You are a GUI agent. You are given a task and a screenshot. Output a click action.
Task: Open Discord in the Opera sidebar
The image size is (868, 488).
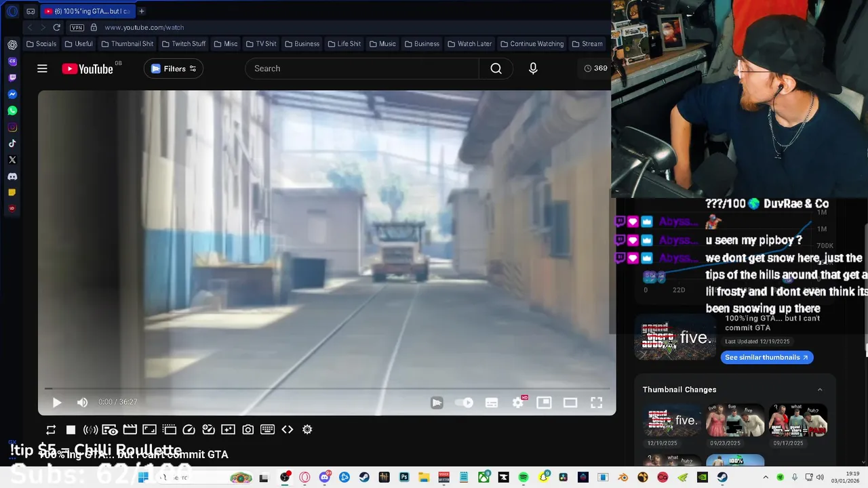pos(12,176)
